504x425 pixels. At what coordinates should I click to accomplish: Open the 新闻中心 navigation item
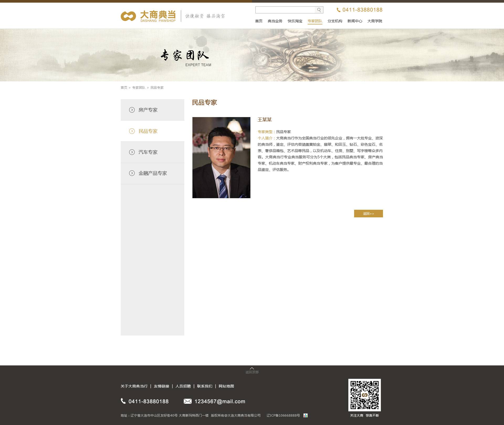tap(355, 21)
